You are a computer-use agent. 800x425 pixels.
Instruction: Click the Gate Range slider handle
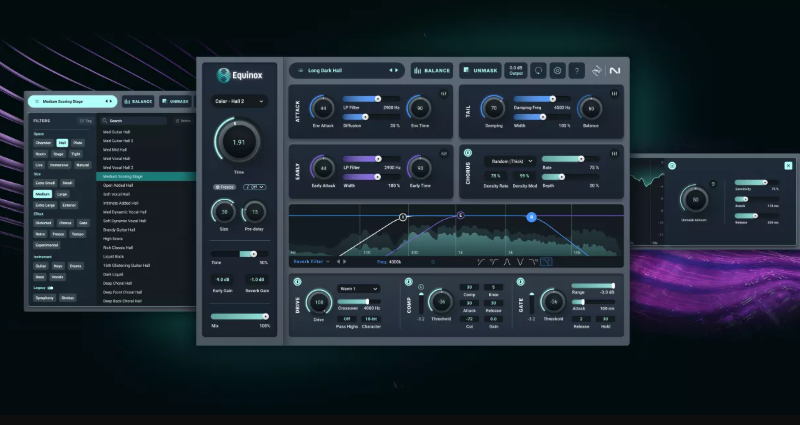click(x=613, y=286)
